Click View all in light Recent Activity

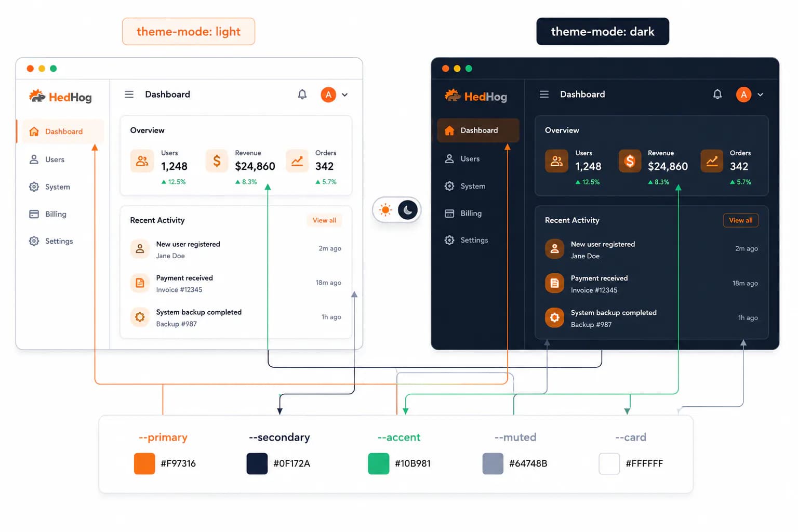click(x=324, y=220)
